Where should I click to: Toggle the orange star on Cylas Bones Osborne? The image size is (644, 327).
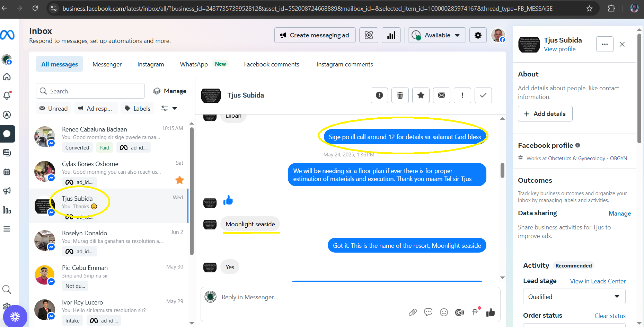(x=179, y=180)
